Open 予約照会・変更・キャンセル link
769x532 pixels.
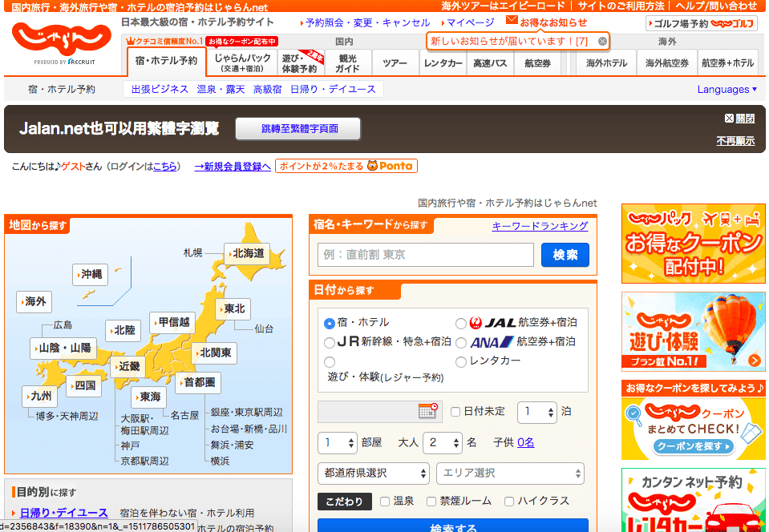[x=367, y=22]
